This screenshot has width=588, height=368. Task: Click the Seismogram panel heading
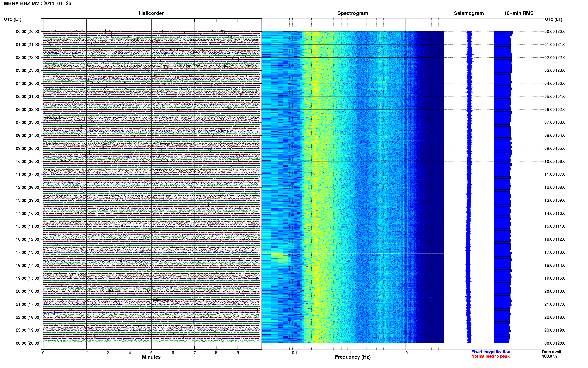469,13
